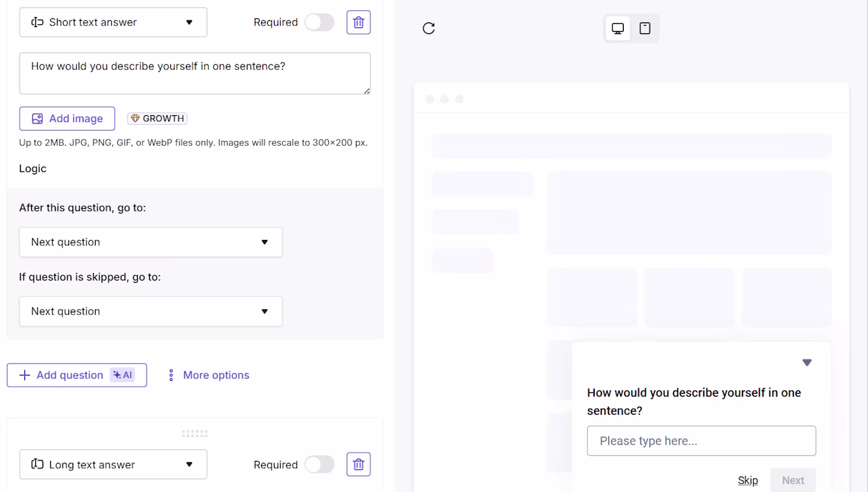Viewport: 868px width, 492px height.
Task: Click the AI badge on Add question
Action: pyautogui.click(x=123, y=375)
